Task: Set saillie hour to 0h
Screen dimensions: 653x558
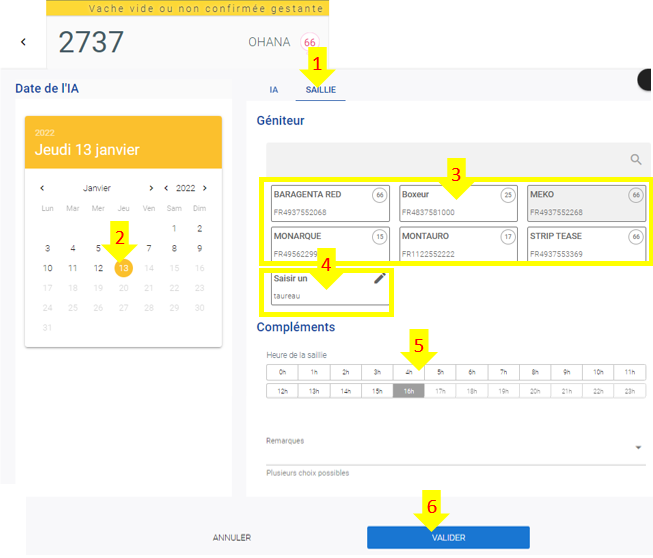Action: tap(282, 372)
